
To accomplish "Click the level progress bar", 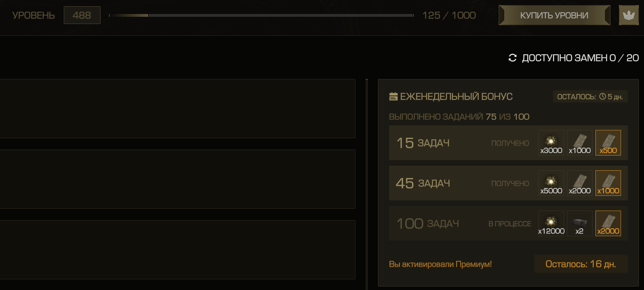I will [x=261, y=15].
